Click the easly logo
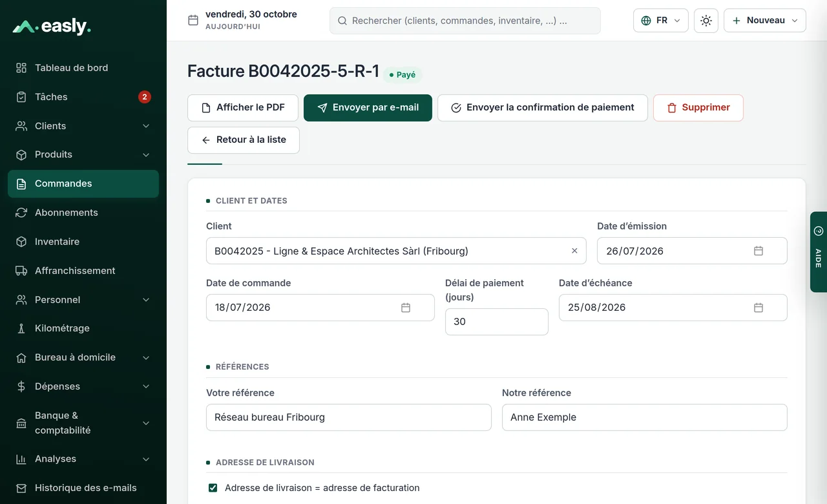 pos(52,26)
